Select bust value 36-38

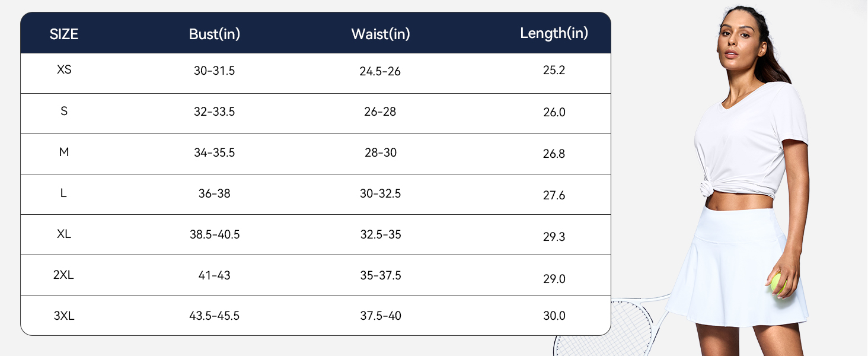(x=215, y=193)
